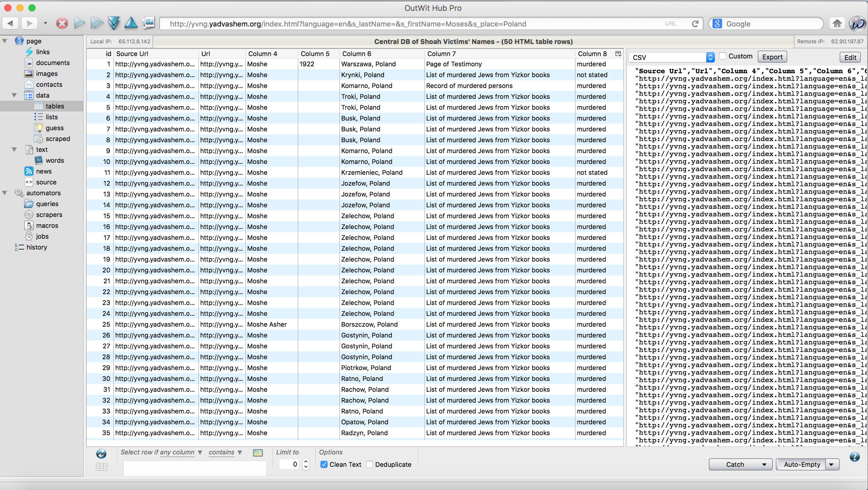Click the globe refresh icon in bottom panel
868x490 pixels.
(x=101, y=454)
